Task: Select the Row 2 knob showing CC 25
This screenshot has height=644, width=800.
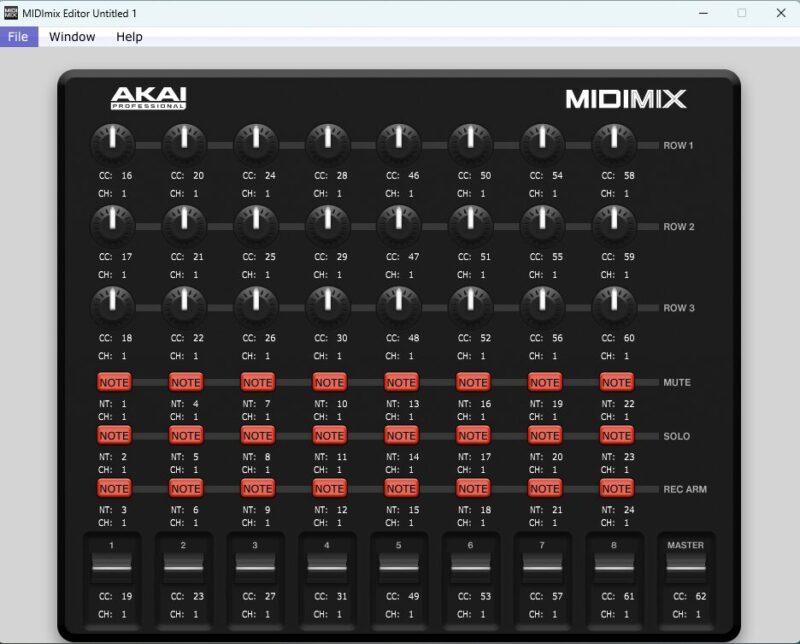Action: [256, 225]
